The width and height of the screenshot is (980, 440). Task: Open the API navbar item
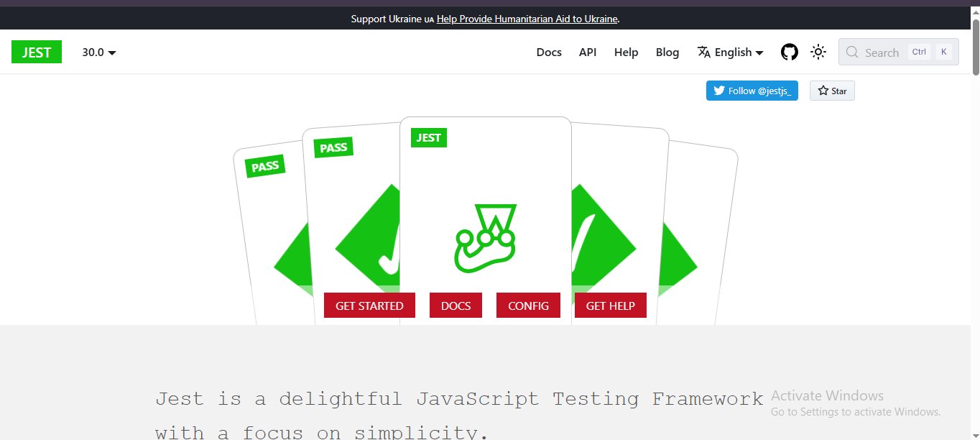pos(588,52)
